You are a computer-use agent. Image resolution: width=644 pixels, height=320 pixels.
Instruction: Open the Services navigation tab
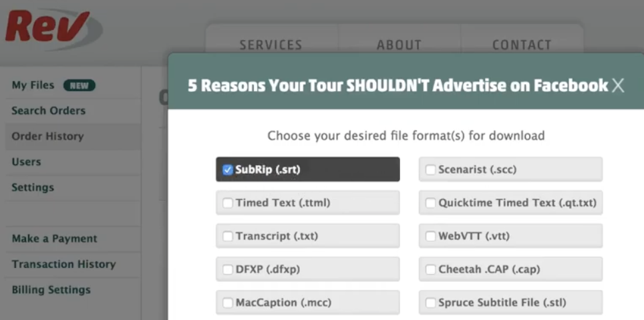click(x=271, y=45)
